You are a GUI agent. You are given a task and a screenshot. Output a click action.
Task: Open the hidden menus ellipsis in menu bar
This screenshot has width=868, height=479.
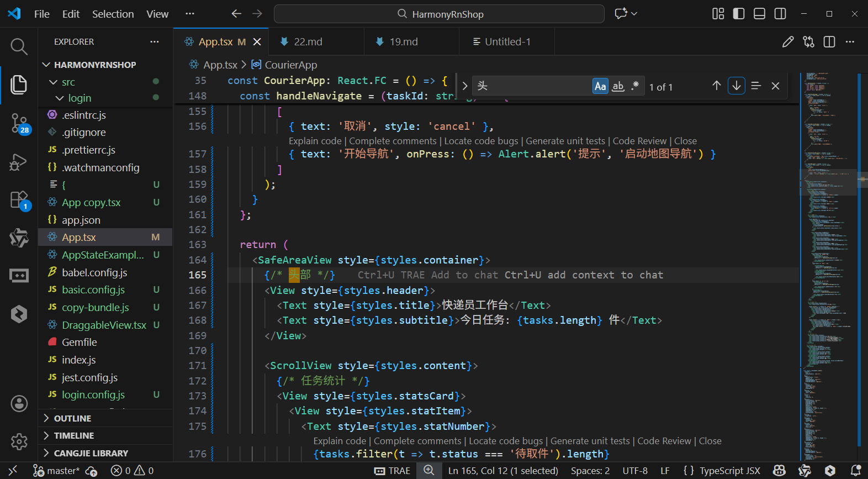pyautogui.click(x=189, y=14)
